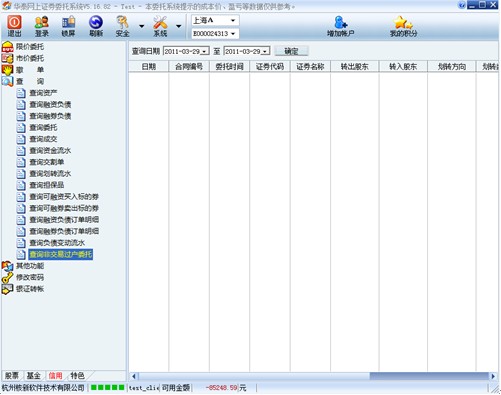
Task: Click the 确定 confirm button
Action: click(x=291, y=51)
